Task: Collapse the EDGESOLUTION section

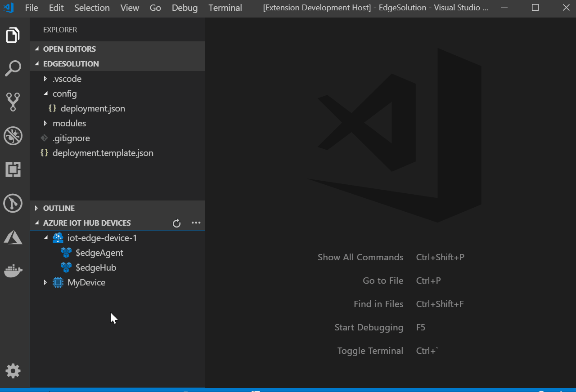Action: point(37,64)
